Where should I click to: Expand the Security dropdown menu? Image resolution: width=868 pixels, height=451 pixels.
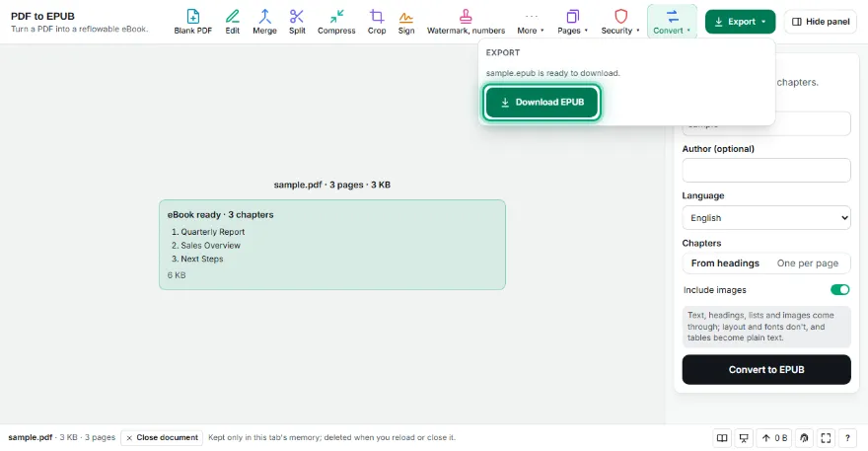[x=620, y=22]
